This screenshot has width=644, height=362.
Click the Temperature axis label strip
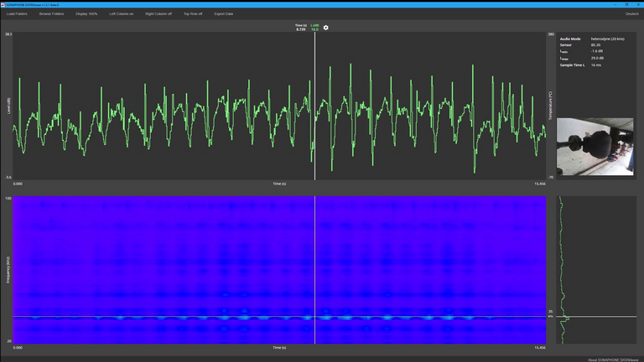tap(550, 105)
